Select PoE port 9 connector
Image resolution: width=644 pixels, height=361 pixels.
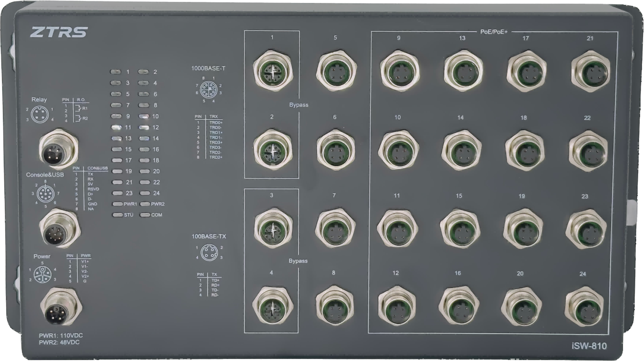click(399, 70)
